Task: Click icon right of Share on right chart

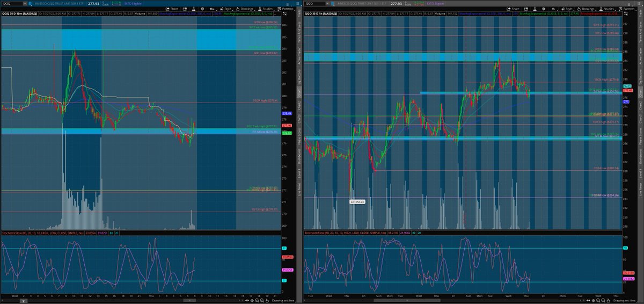Action: pos(526,9)
